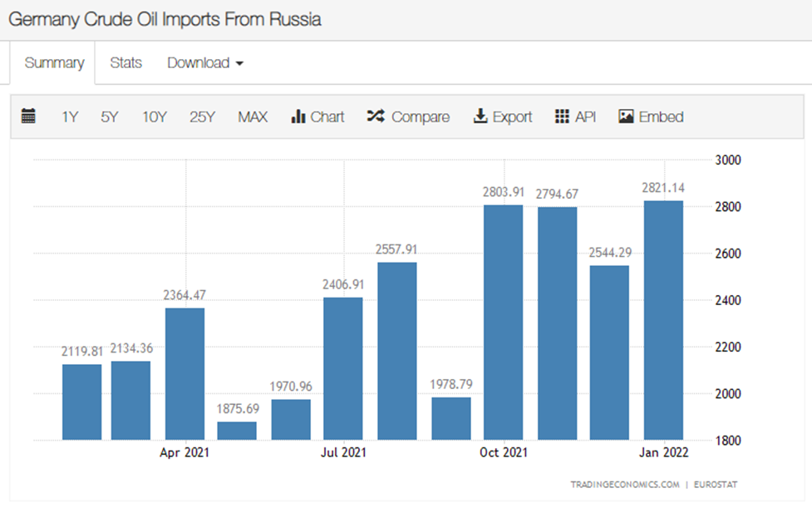Click the 2119.81 data label
Screen dimensions: 812x508
tap(82, 352)
